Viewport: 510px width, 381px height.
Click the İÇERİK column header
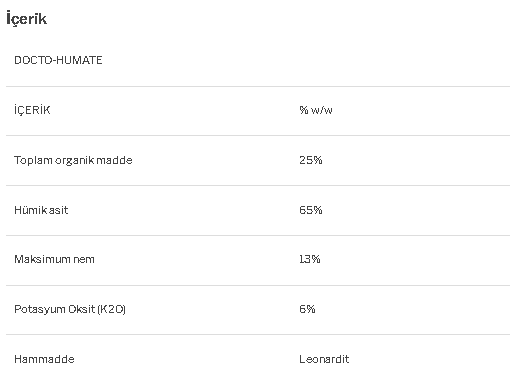point(32,110)
